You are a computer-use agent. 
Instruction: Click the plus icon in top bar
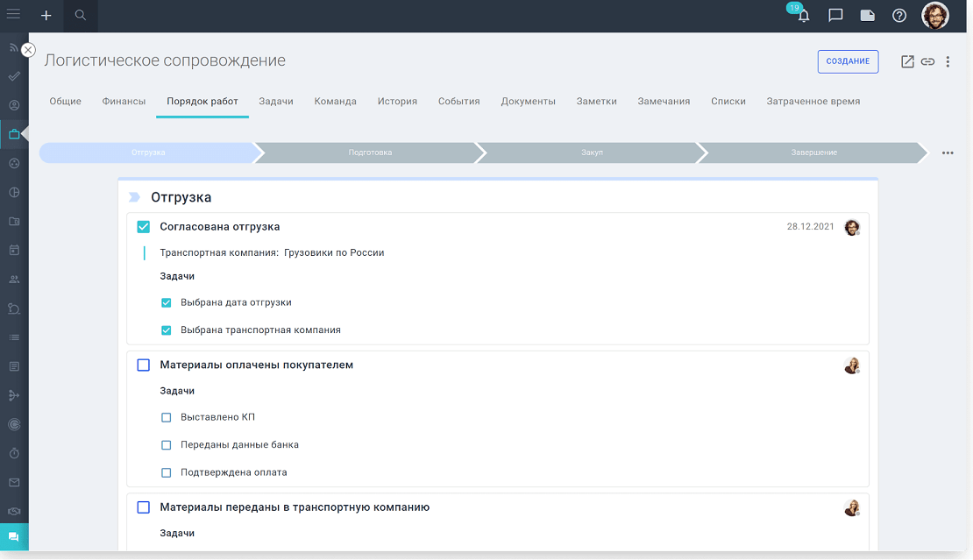[x=46, y=16]
